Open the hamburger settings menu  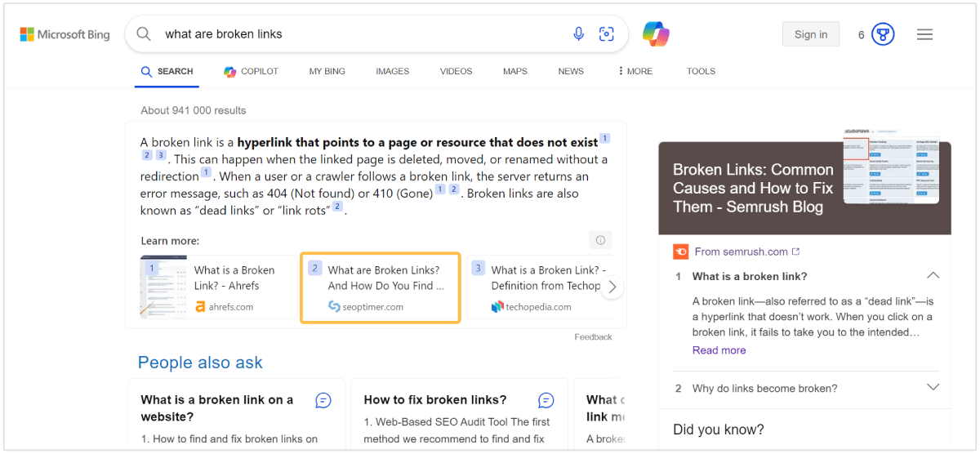point(924,34)
